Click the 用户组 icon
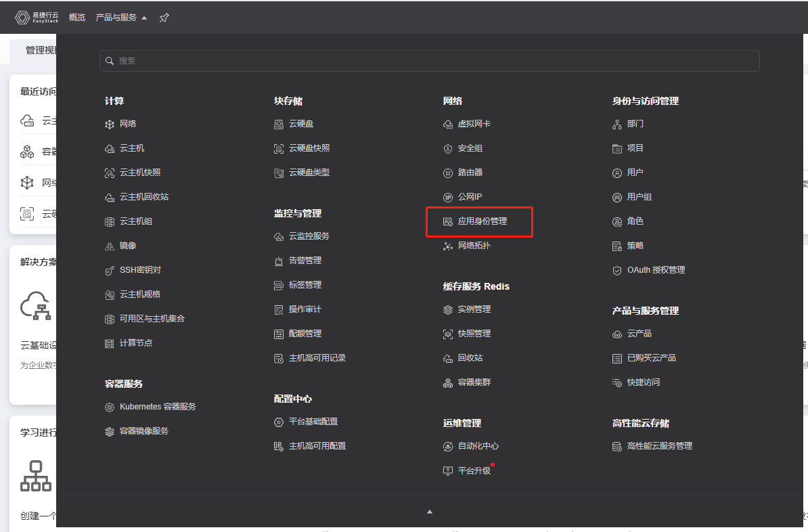Viewport: 808px width, 532px height. 616,197
